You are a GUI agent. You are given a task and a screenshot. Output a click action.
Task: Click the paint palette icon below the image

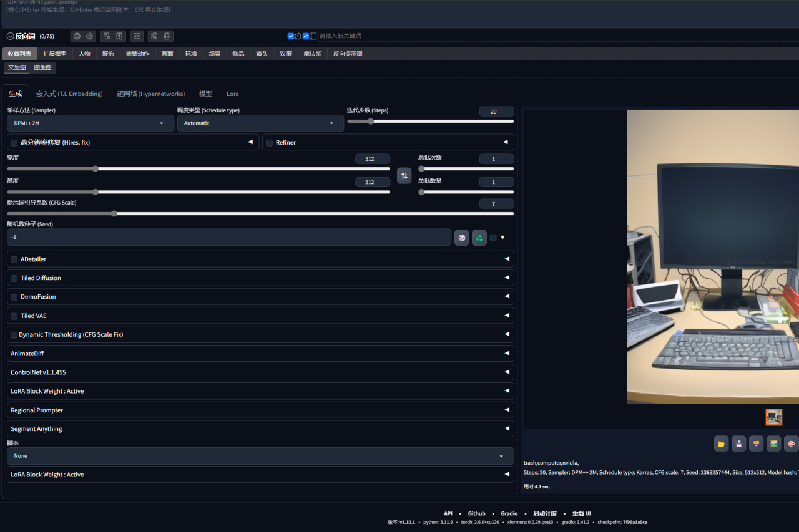click(792, 443)
